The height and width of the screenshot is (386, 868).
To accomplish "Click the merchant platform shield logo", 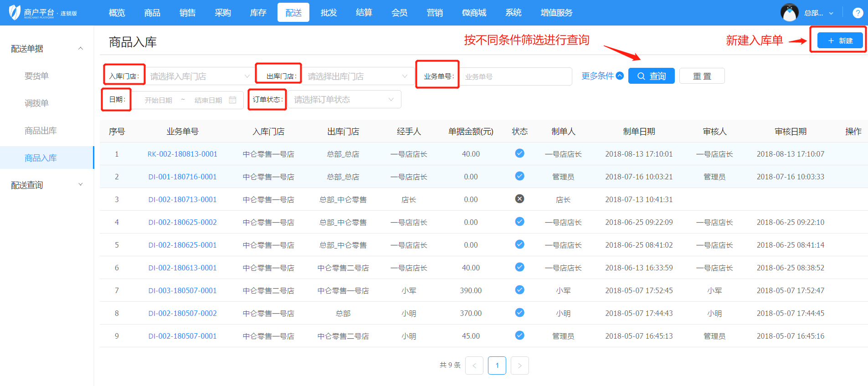I will pos(15,12).
